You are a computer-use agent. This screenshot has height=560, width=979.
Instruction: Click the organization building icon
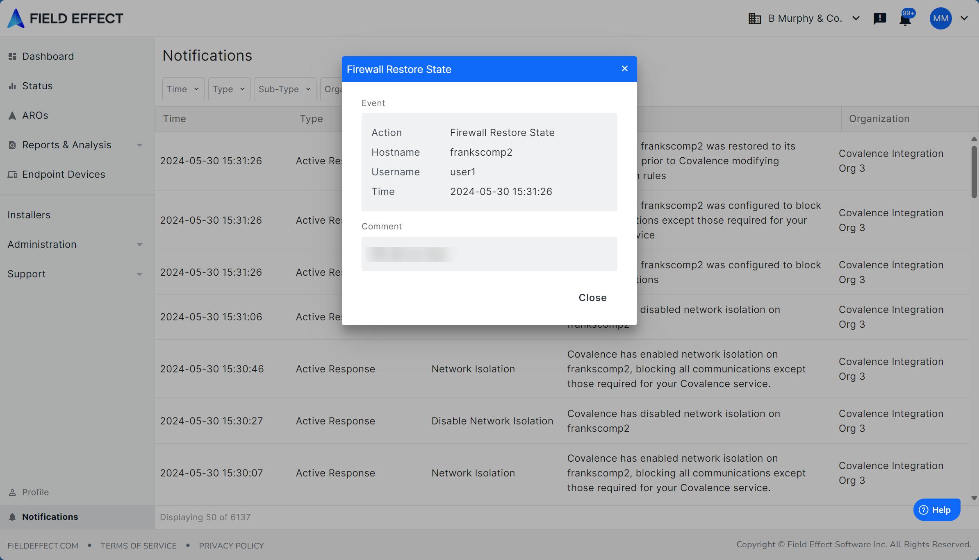(754, 18)
